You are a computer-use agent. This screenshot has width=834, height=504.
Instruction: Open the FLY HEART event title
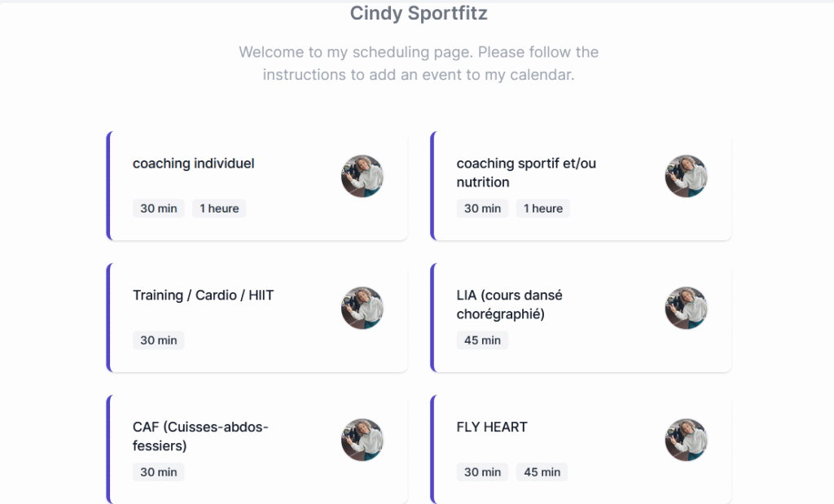(x=492, y=427)
